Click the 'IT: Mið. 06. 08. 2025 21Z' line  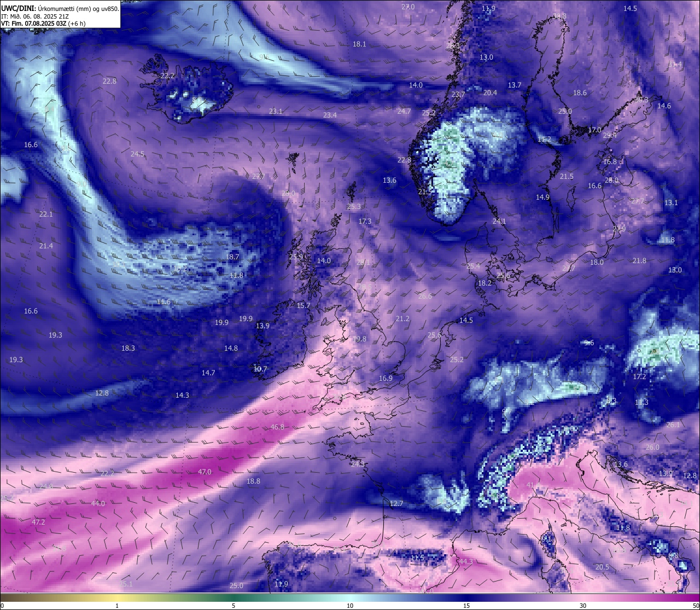[34, 16]
